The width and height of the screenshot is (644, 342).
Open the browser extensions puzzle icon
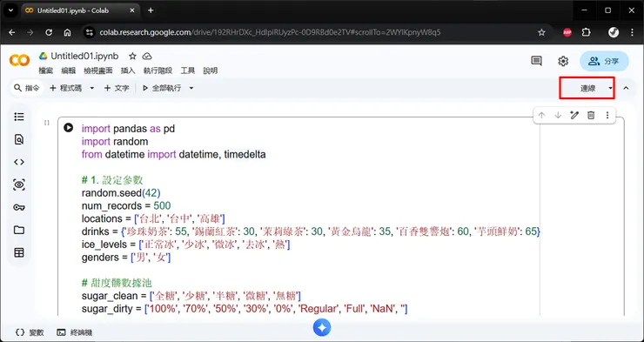(587, 32)
